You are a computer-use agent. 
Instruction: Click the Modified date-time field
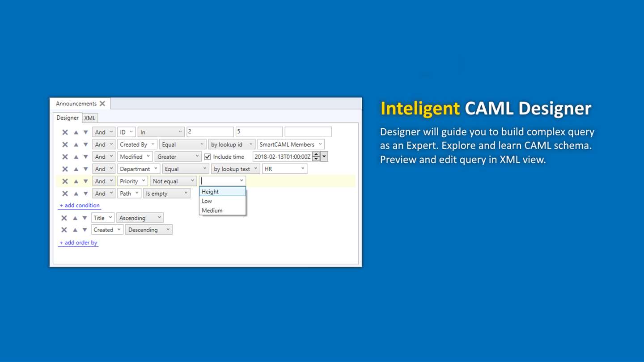[282, 157]
